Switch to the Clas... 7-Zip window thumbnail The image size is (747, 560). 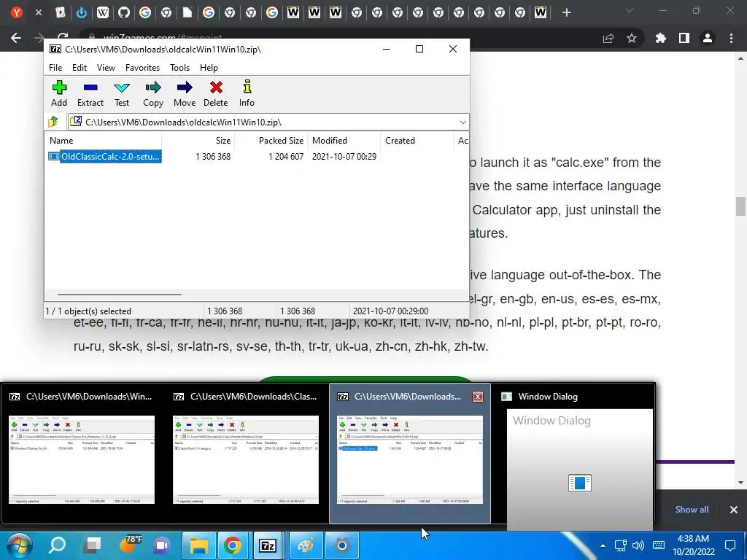246,452
